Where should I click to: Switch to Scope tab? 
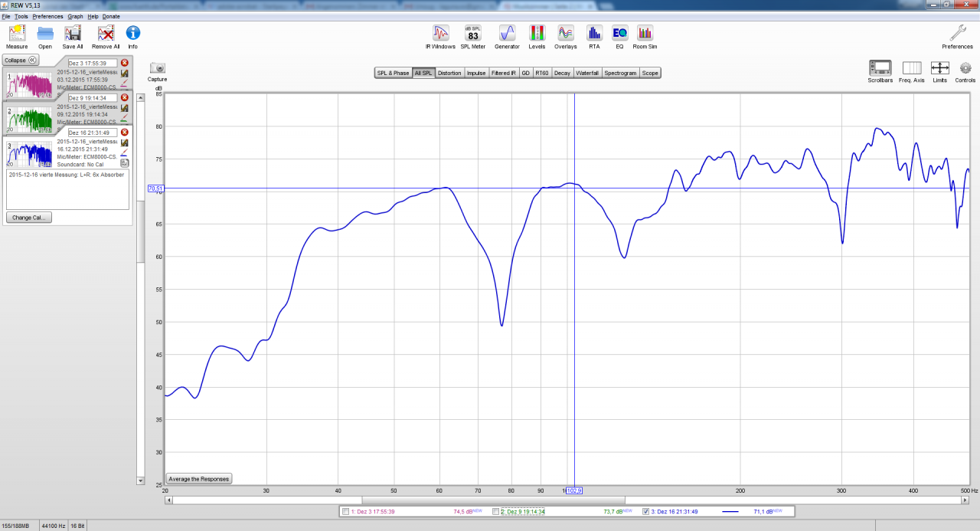coord(650,73)
